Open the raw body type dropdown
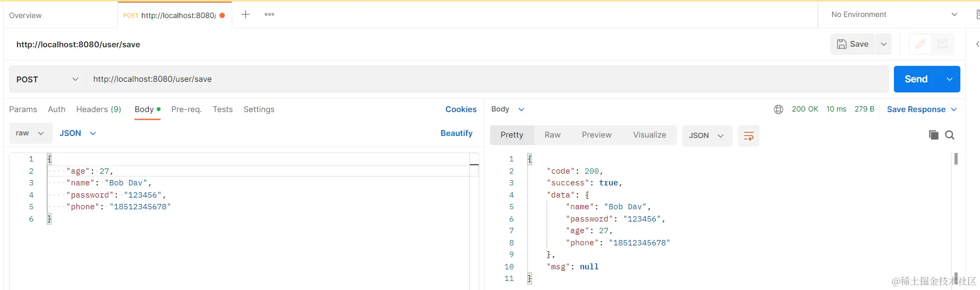 tap(30, 133)
